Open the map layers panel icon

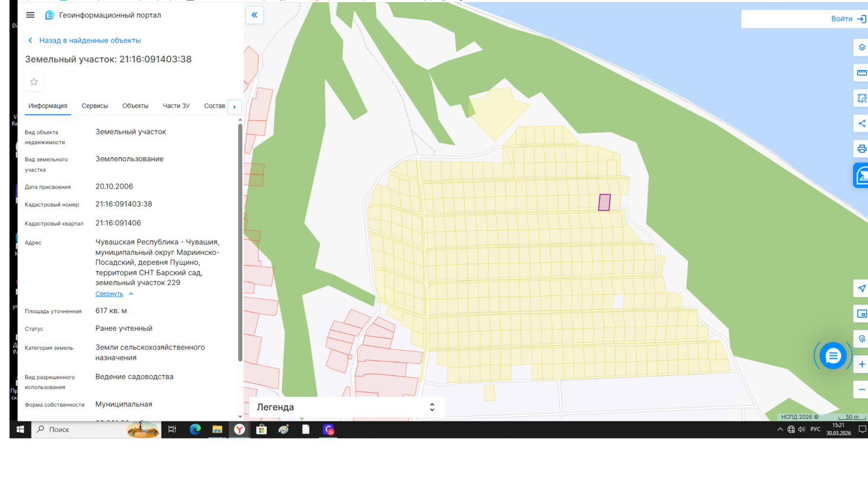pos(861,48)
